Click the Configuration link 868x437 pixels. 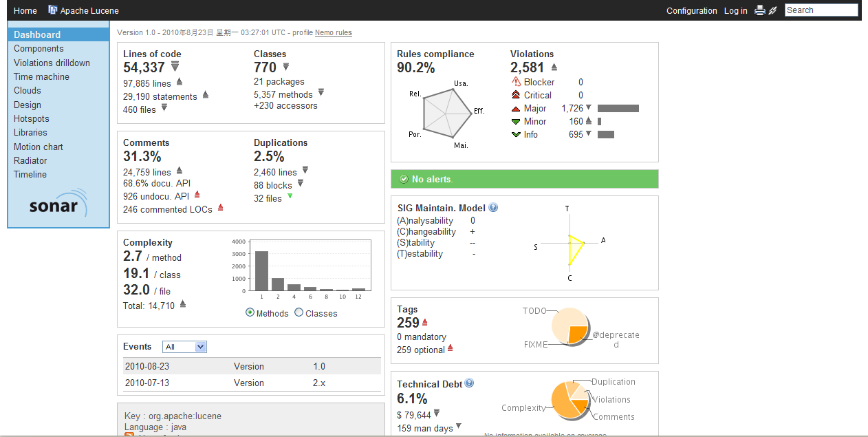pos(691,11)
